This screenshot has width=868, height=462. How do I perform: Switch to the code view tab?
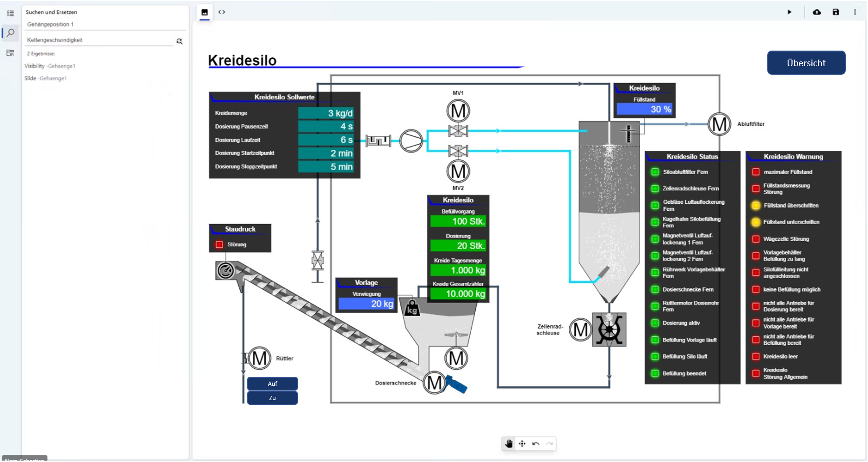(222, 12)
